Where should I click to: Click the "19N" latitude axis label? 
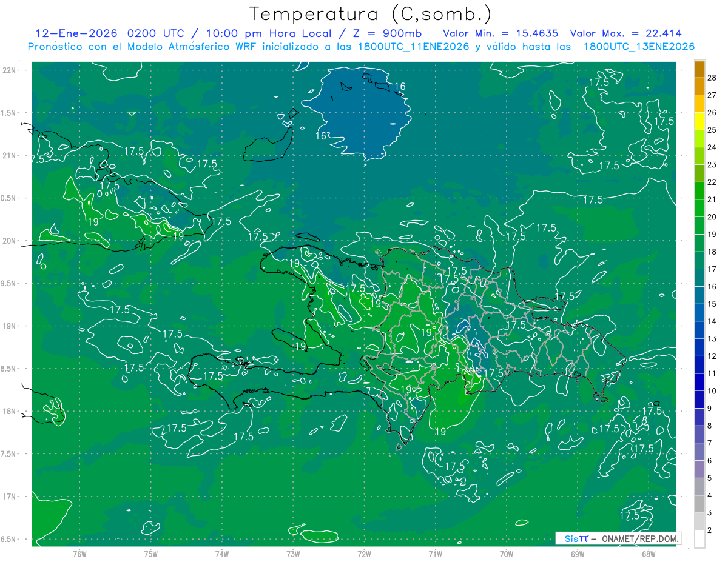point(9,326)
